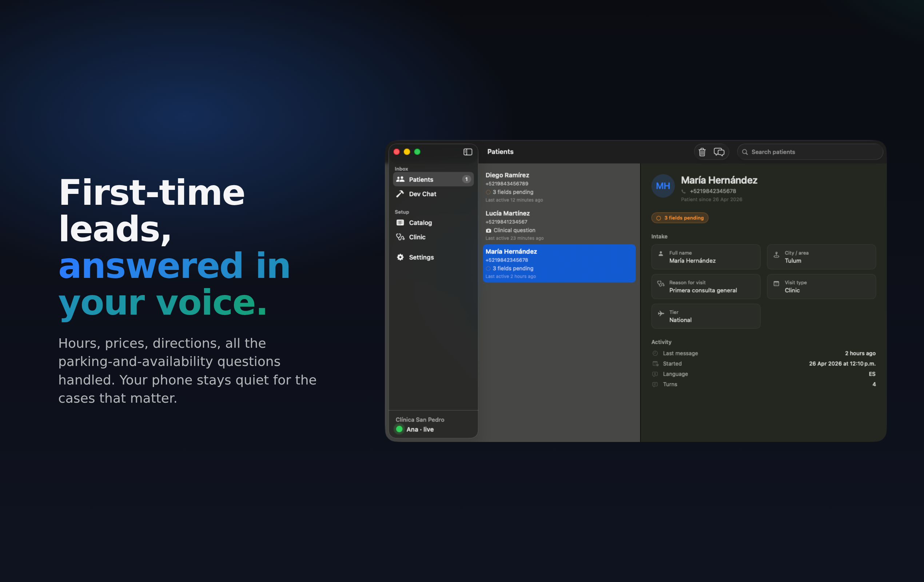Click the MH avatar circle

tap(663, 186)
